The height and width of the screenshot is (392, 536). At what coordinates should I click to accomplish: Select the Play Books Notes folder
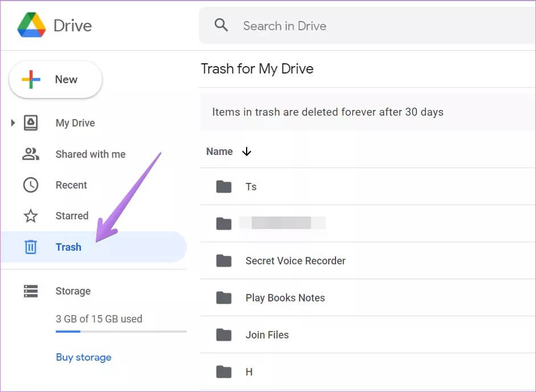285,298
